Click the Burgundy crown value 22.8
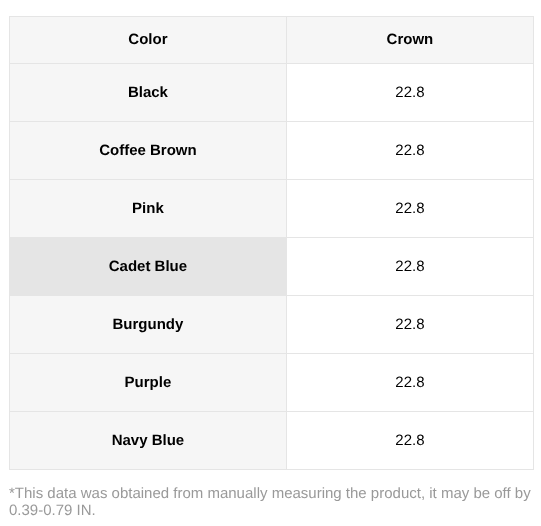541x526 pixels. tap(410, 324)
